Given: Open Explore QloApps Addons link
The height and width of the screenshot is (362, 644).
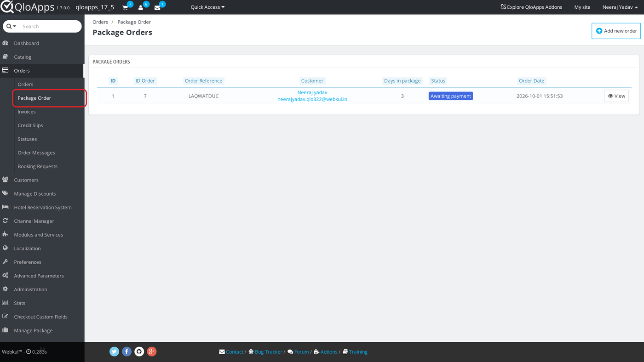Looking at the screenshot, I should coord(531,7).
